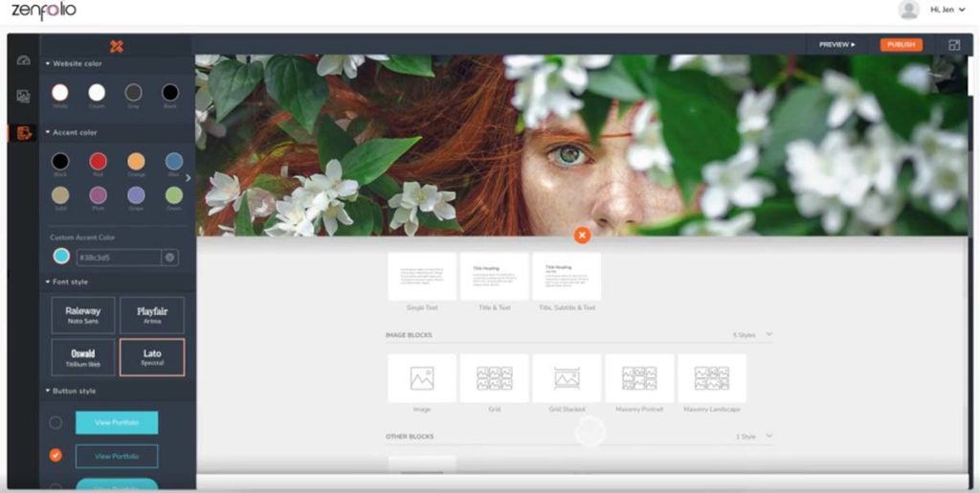980x493 pixels.
Task: Open the photos gallery icon in sidebar
Action: (x=24, y=97)
